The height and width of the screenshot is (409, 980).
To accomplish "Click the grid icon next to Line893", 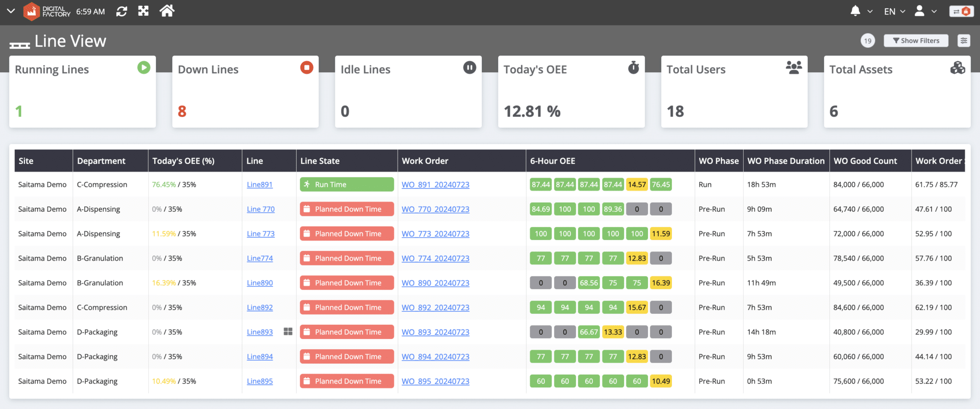I will (x=288, y=331).
